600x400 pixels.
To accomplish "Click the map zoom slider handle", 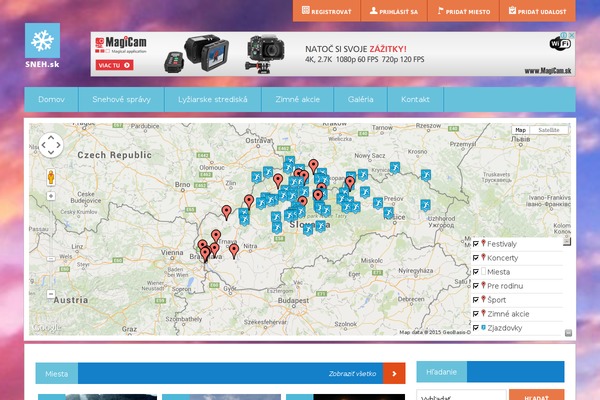I will point(51,259).
